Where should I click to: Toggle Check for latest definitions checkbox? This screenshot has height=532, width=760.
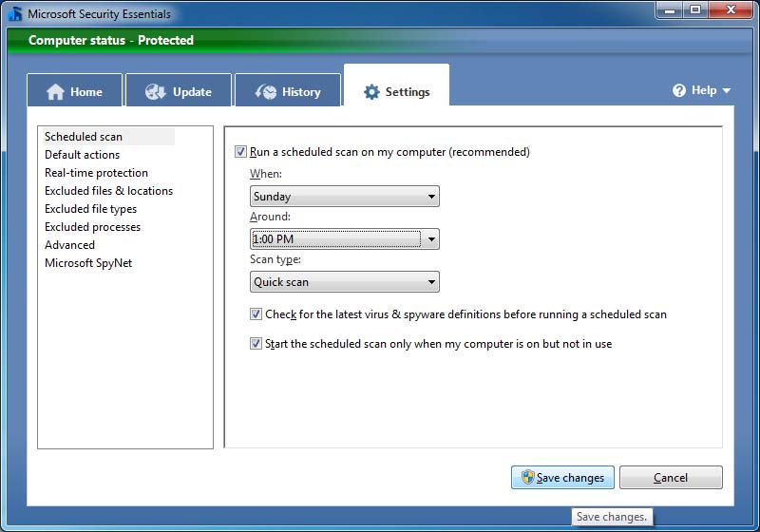point(256,313)
